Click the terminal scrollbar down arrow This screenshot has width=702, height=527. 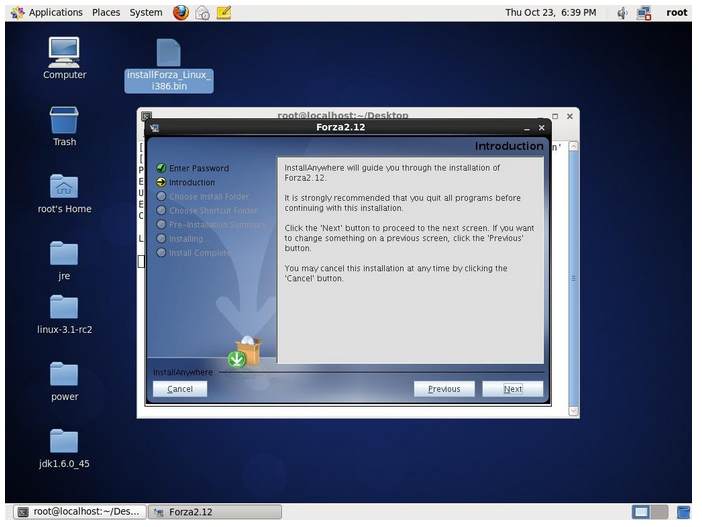574,411
